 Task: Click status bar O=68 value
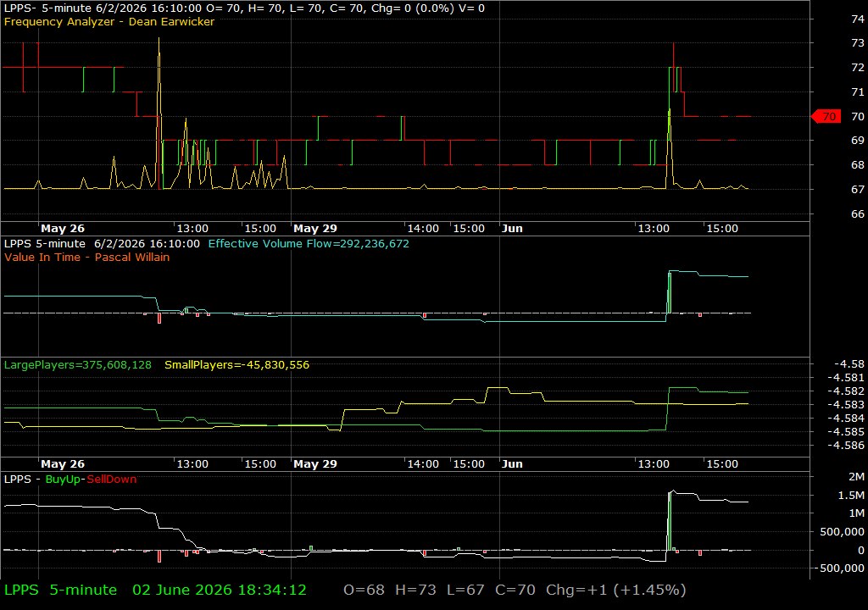(364, 590)
